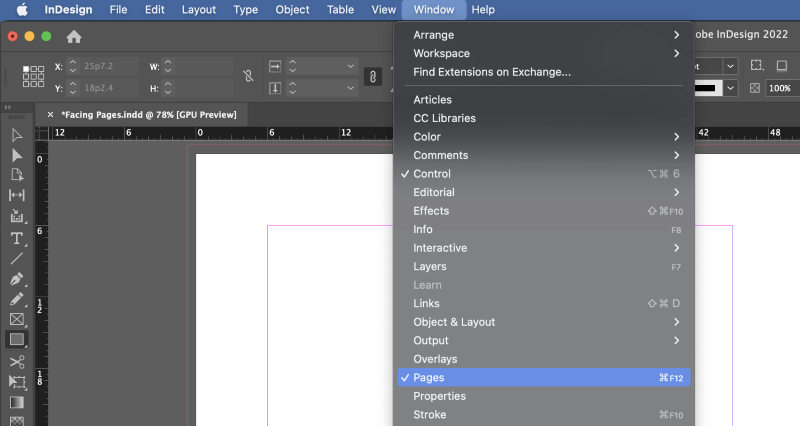Toggle the Control panel menu item
Viewport: 800px width, 426px height.
(544, 174)
